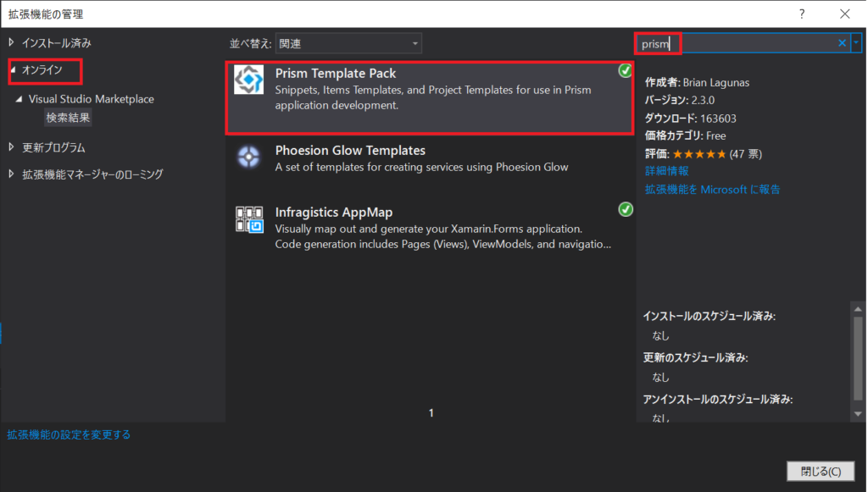The height and width of the screenshot is (492, 868).
Task: Select the Phoesion Glow Templates title
Action: (350, 151)
